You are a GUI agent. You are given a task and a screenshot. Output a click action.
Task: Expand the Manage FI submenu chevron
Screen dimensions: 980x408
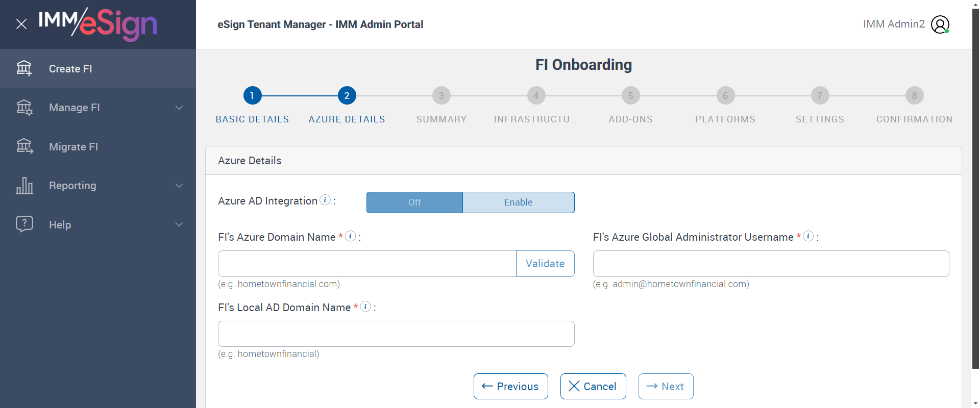tap(179, 108)
